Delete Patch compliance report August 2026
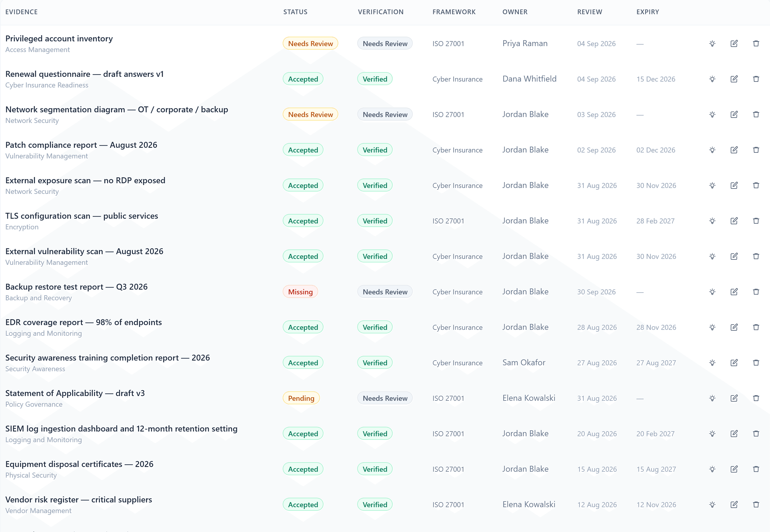This screenshot has height=532, width=770. click(x=756, y=150)
